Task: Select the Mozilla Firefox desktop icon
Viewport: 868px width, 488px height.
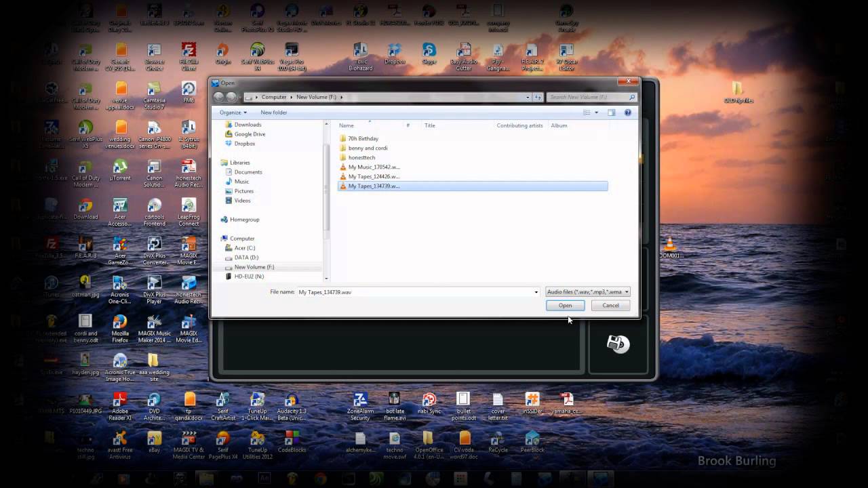Action: (x=120, y=329)
